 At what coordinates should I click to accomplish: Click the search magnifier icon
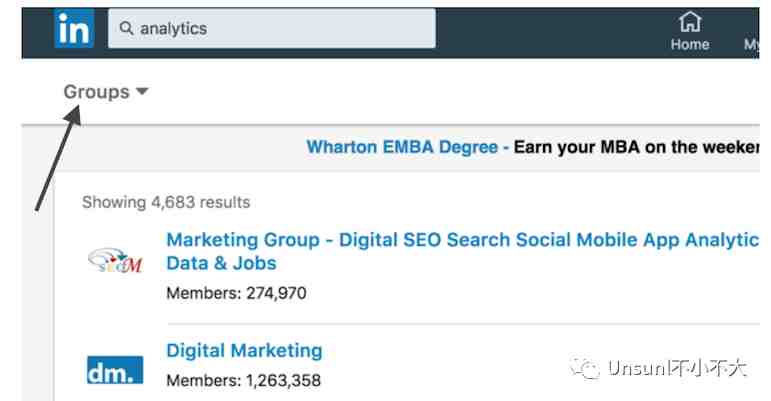(x=126, y=29)
